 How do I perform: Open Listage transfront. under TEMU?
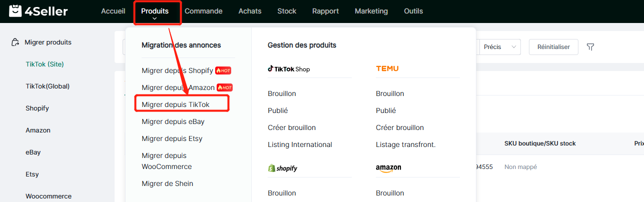(x=406, y=144)
